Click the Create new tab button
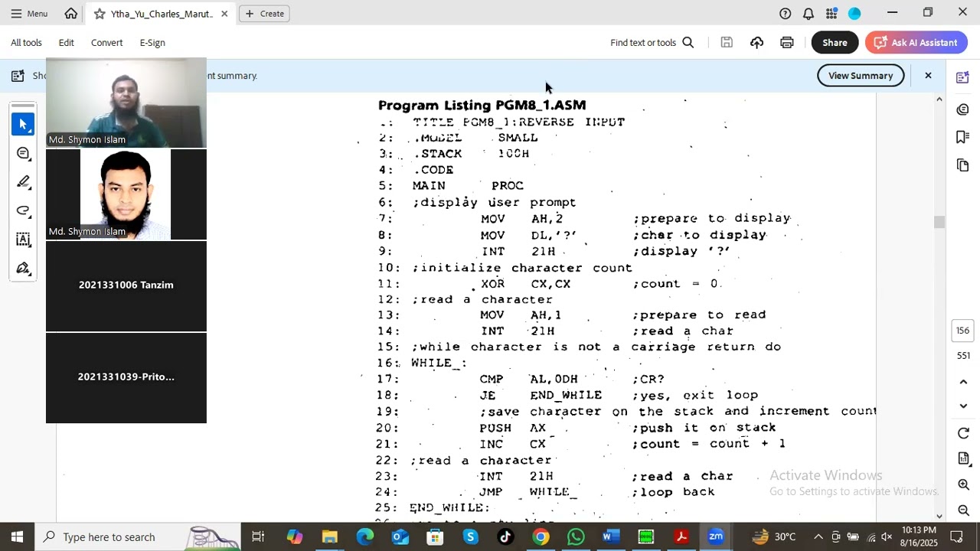980x551 pixels. point(264,14)
